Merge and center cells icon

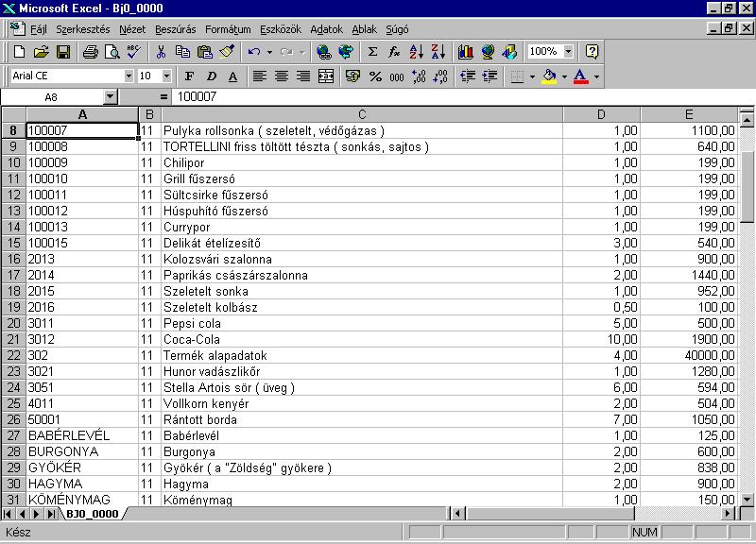(326, 76)
